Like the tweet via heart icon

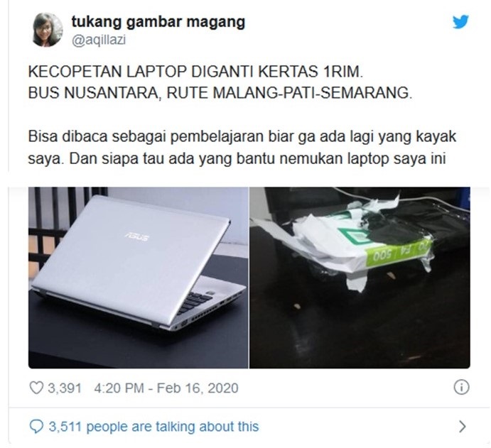36,388
